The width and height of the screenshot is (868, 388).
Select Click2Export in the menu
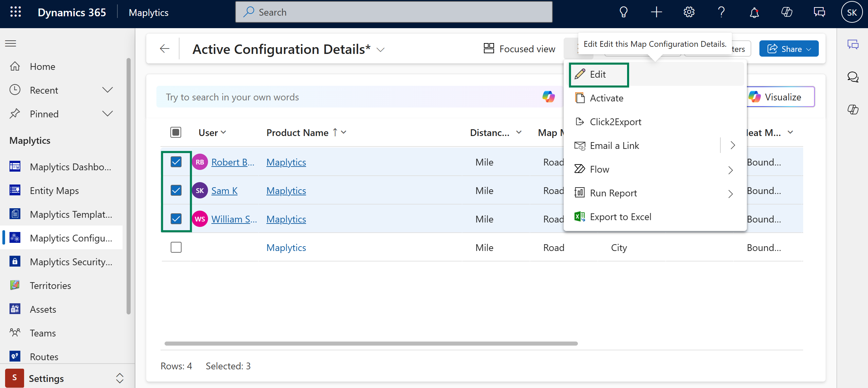click(655, 122)
